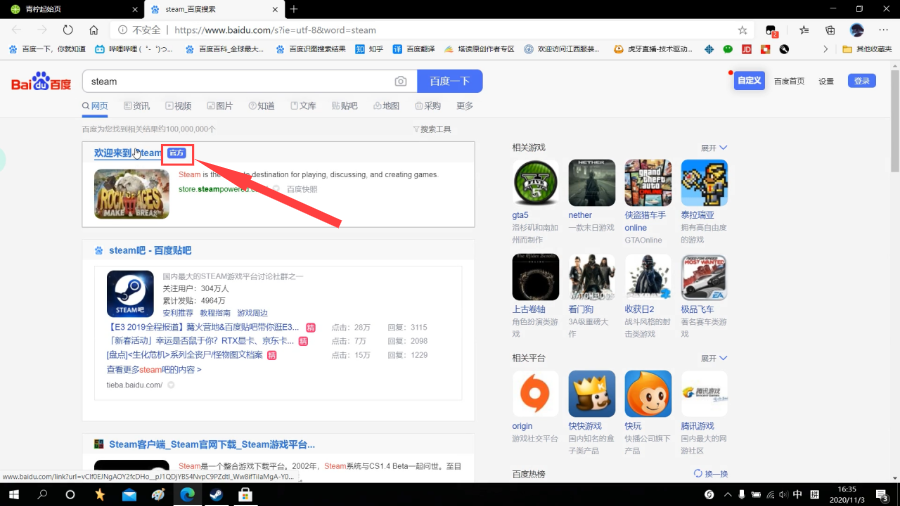Screen dimensions: 900x506
Task: Switch to the 青柠起始页 browser tab
Action: [72, 9]
